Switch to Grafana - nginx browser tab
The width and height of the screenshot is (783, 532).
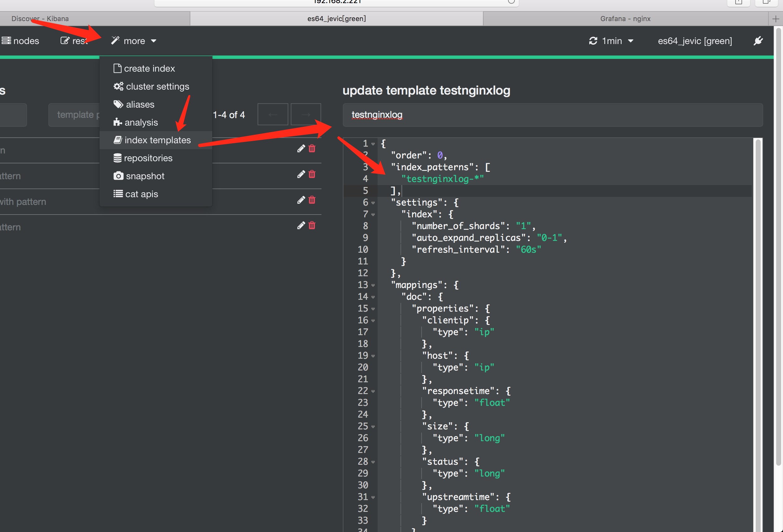[x=625, y=19]
